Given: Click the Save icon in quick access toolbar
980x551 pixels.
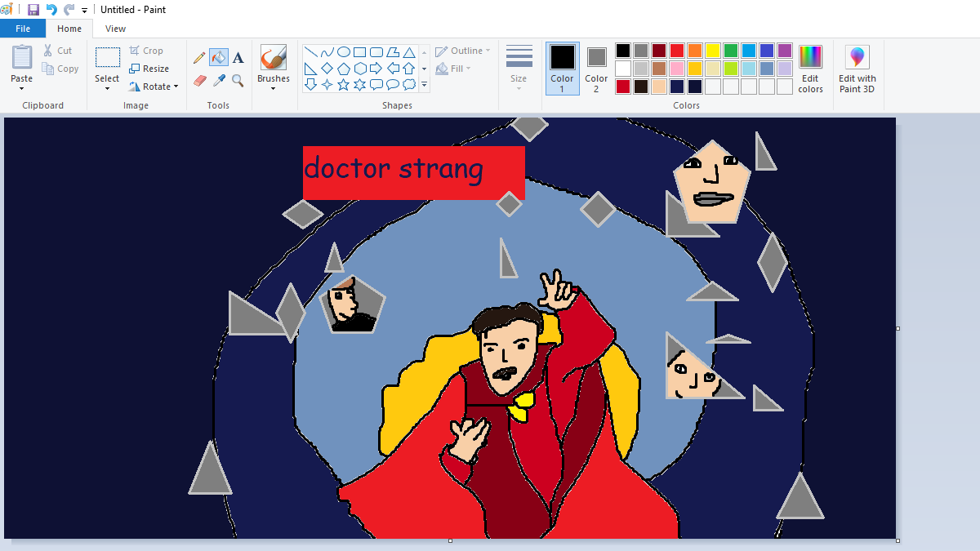Looking at the screenshot, I should (x=33, y=10).
